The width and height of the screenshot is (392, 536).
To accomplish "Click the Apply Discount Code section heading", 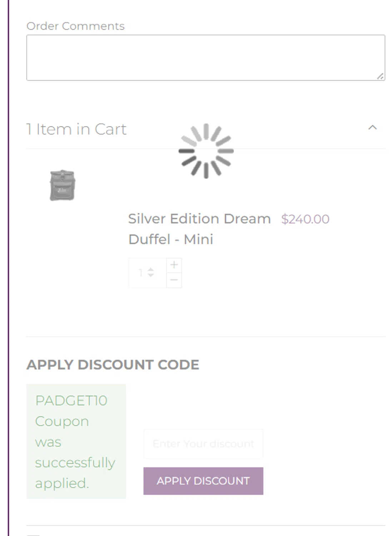I will 113,365.
